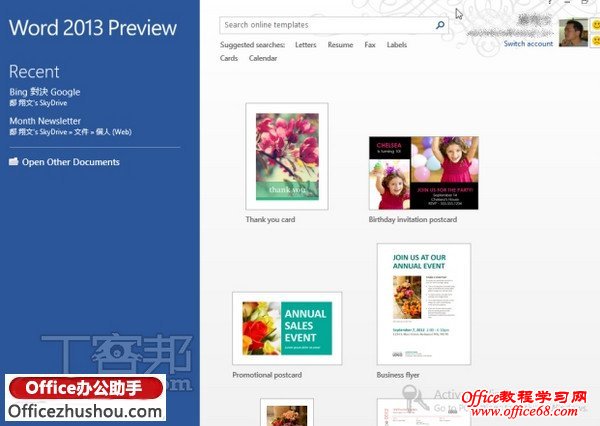Open recent document Month Newsletter

(x=45, y=121)
